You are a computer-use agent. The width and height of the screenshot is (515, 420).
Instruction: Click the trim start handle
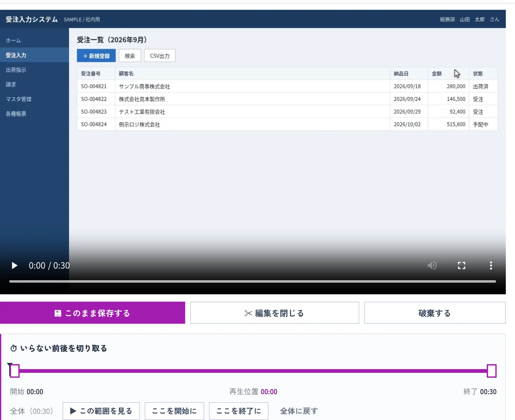14,371
